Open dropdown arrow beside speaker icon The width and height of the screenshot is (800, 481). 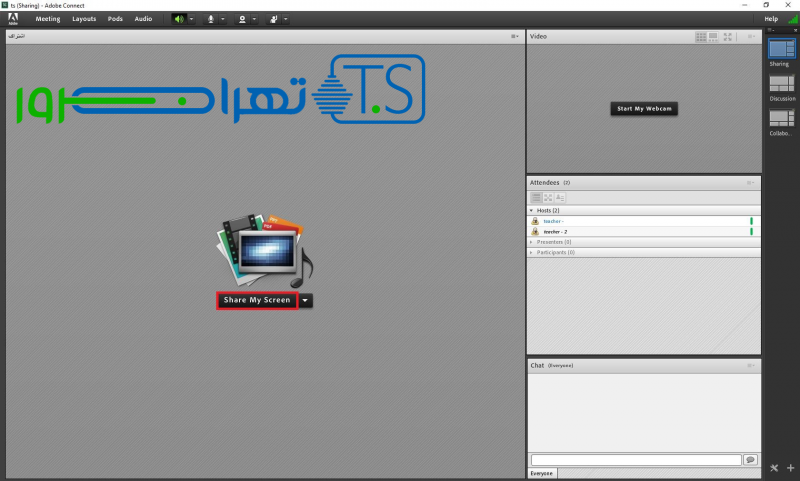tap(192, 19)
